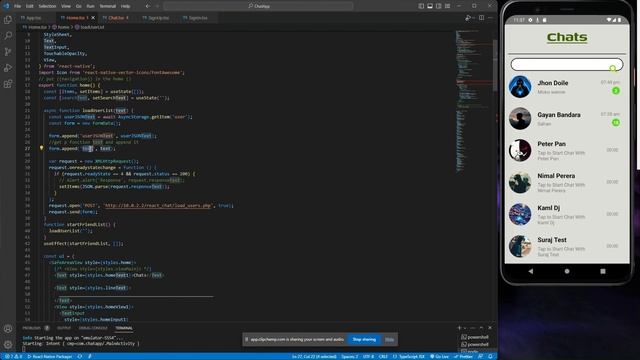Viewport: 640px width, 360px height.
Task: Click the phone's search magnifier icon
Action: coord(613,68)
